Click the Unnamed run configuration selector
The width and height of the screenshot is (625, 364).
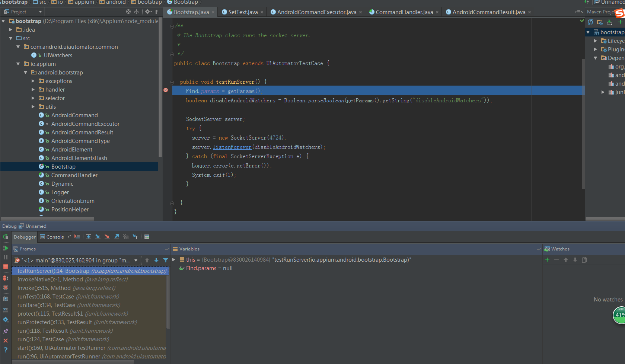pos(609,2)
